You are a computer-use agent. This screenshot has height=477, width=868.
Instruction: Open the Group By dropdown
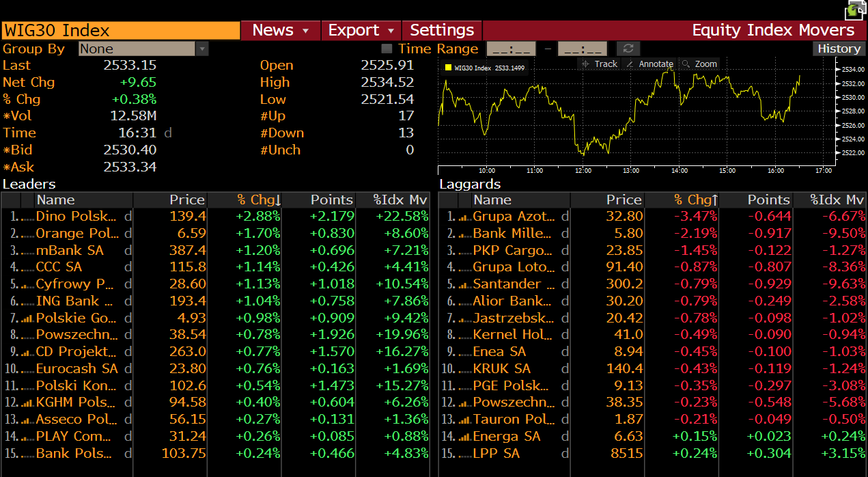(x=202, y=49)
